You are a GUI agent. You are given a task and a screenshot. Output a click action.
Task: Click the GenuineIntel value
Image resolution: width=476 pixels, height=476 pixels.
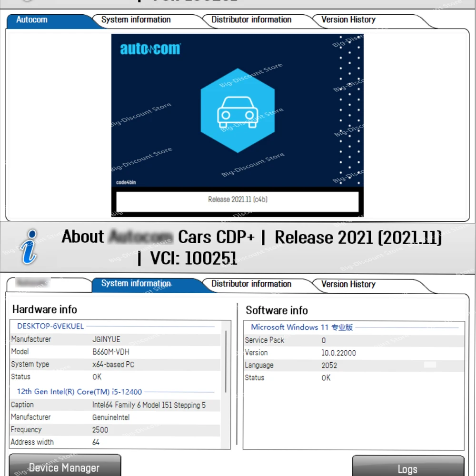tap(111, 417)
